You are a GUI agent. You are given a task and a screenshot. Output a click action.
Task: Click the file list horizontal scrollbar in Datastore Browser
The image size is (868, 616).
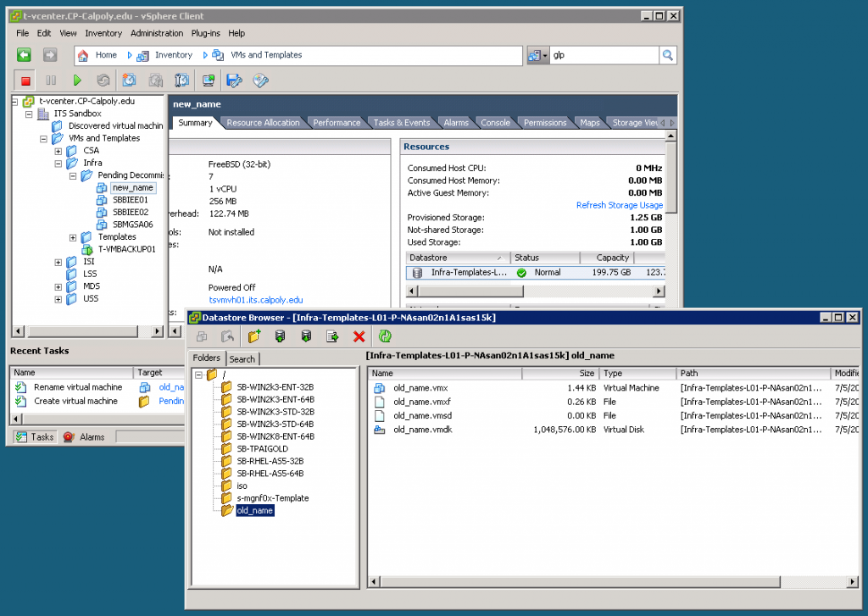pos(614,582)
